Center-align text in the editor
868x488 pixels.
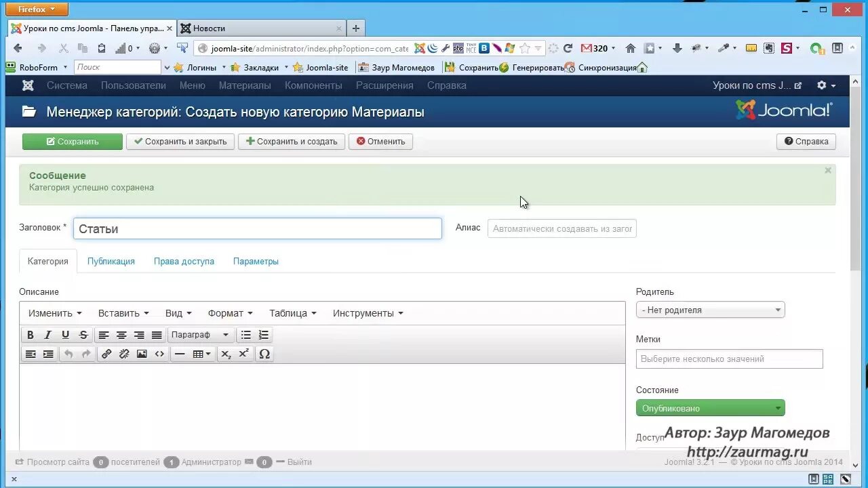121,335
